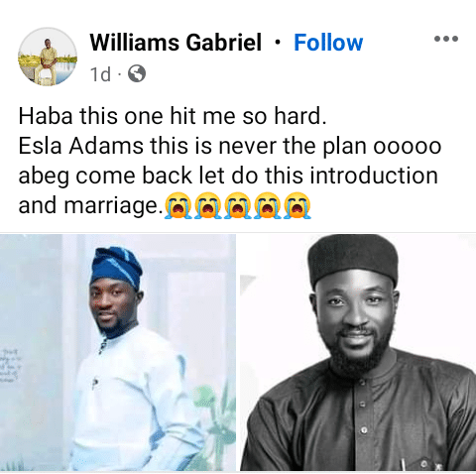476x474 pixels.
Task: Open the left photo with blue cap
Action: (x=118, y=352)
